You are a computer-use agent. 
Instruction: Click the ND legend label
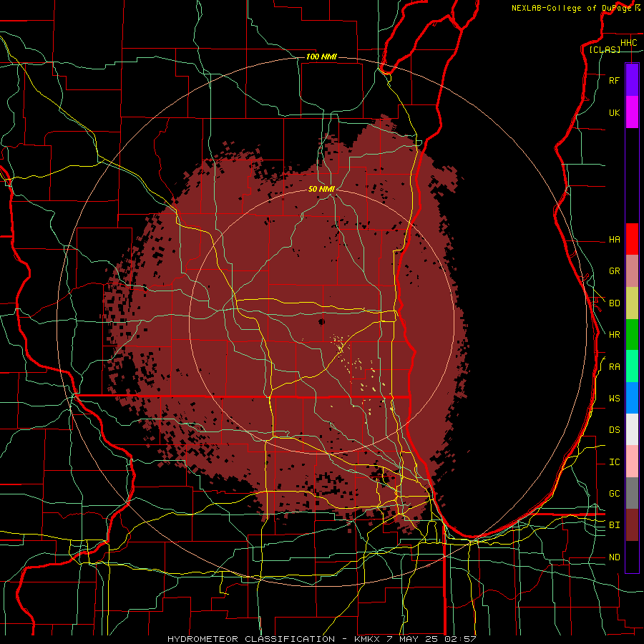(x=614, y=557)
